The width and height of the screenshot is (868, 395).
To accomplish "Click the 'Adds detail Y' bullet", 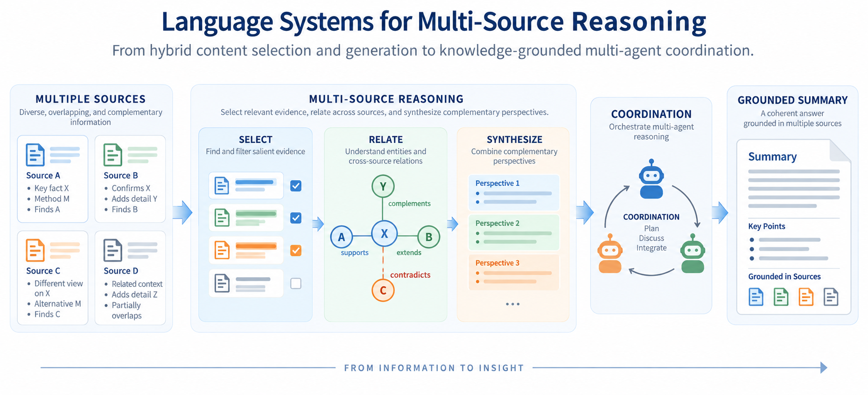I will coord(134,199).
